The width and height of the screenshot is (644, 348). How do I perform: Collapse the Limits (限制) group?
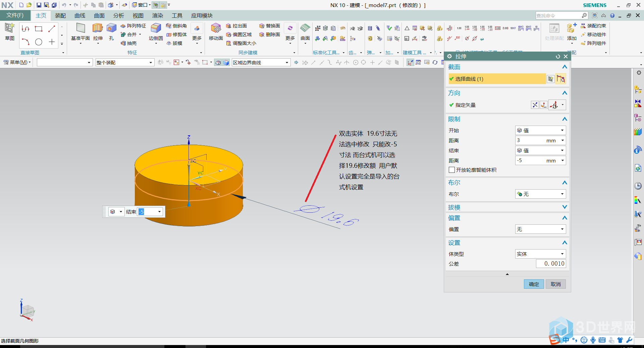click(x=565, y=119)
